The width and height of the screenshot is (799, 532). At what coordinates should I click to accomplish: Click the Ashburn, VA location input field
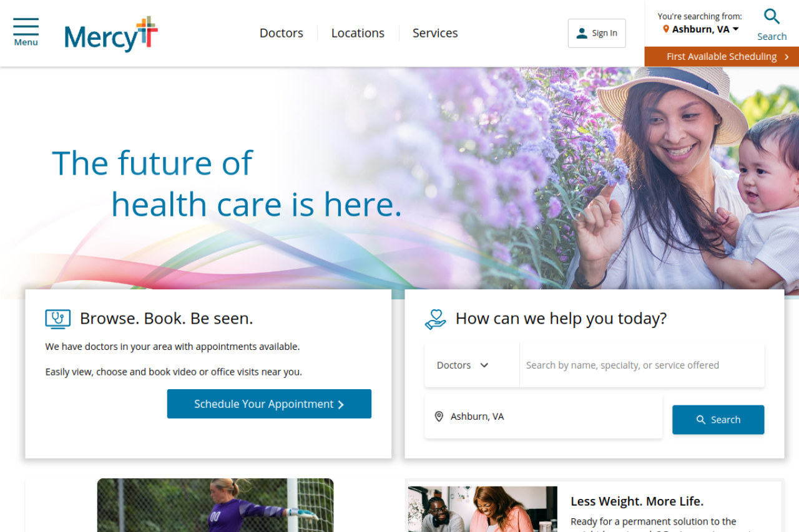(x=544, y=417)
